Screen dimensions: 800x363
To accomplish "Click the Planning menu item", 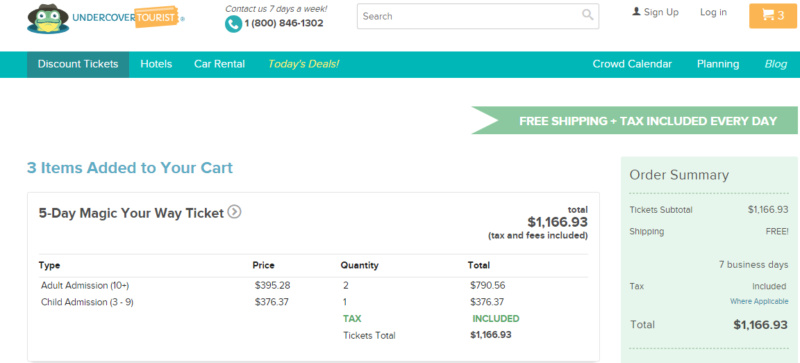I will click(x=718, y=64).
